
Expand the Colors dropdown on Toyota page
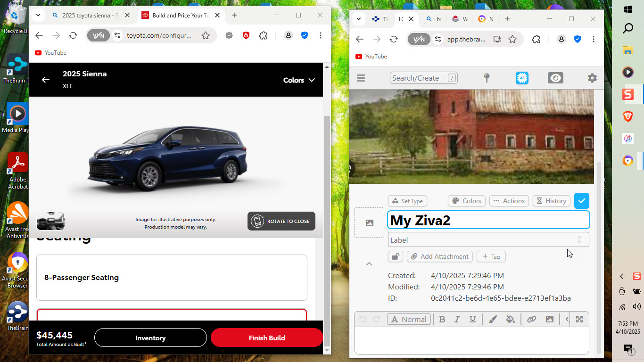[299, 80]
